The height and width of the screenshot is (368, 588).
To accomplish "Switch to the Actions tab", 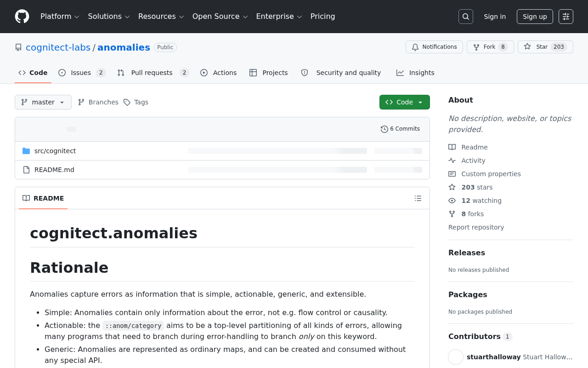I will pyautogui.click(x=219, y=73).
